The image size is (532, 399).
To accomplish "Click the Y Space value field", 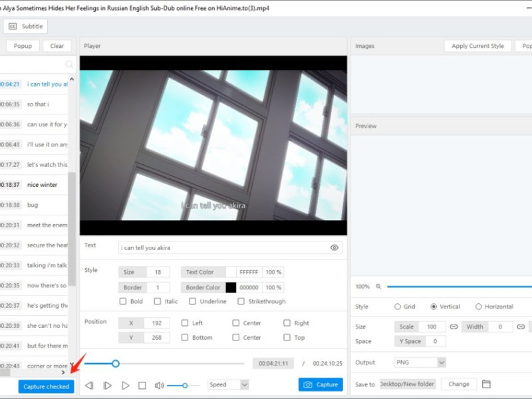I will point(435,341).
